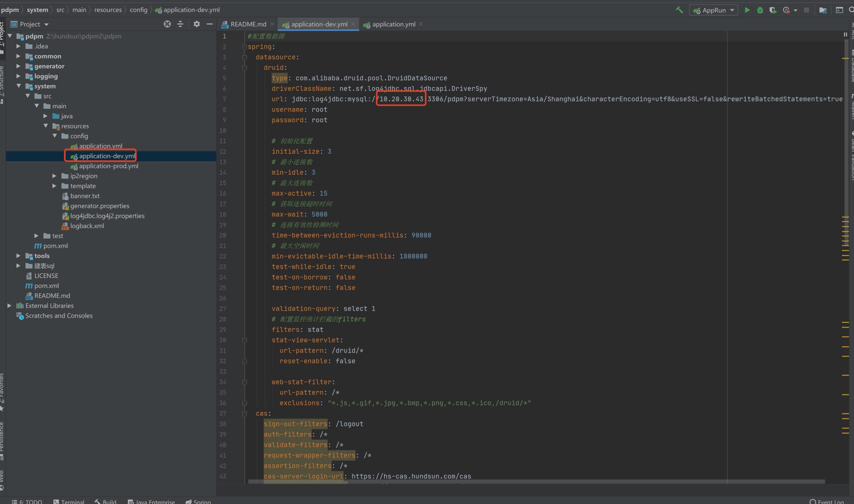Click the locate/scroll-from-source target icon
This screenshot has width=854, height=504.
[167, 24]
